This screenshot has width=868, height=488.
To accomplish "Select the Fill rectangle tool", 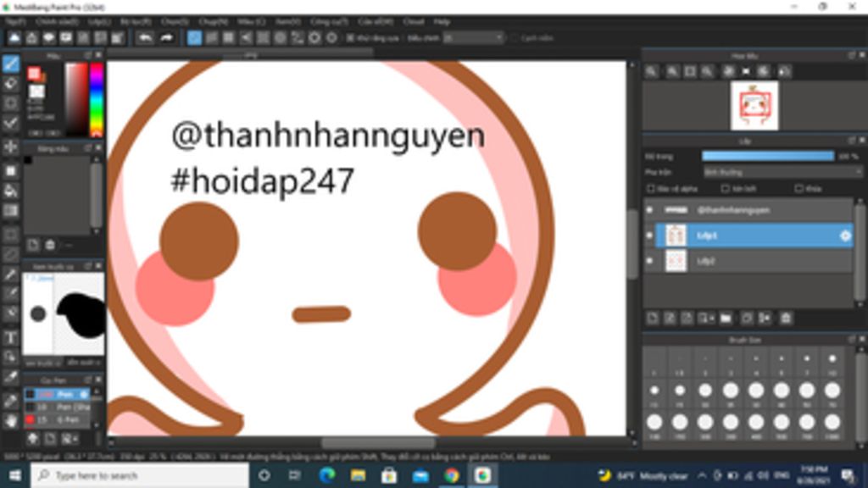I will 10,171.
